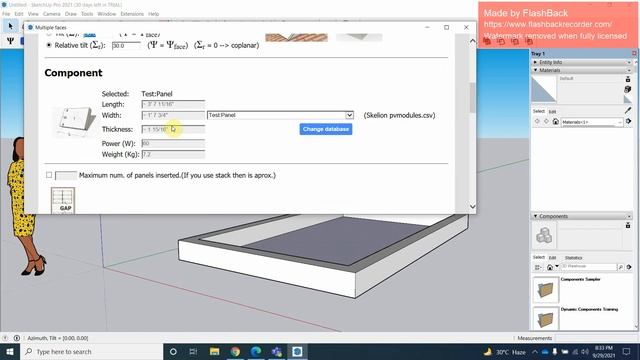Click the Components view options icon

(x=538, y=267)
